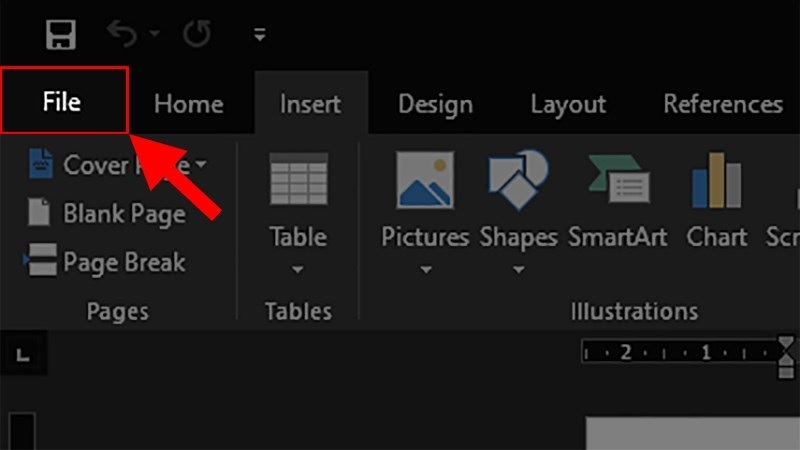The image size is (800, 450).
Task: Open the Undo history dropdown arrow
Action: point(154,36)
